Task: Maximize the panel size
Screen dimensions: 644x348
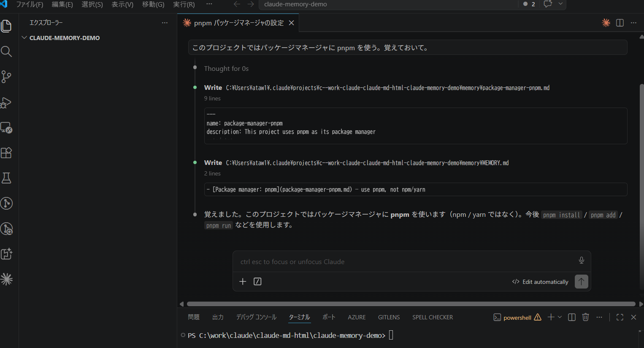Action: point(620,317)
